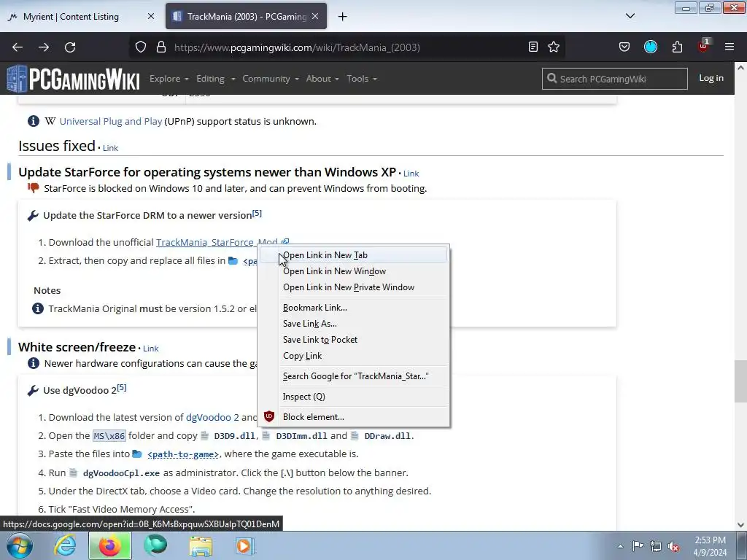Bookmark this page with the star icon
This screenshot has height=560, width=747.
(554, 47)
